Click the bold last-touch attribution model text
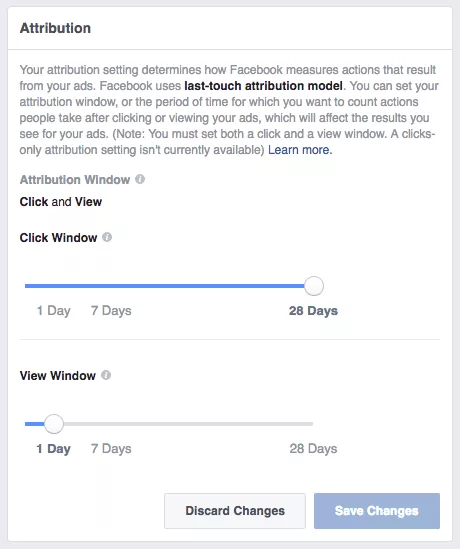The width and height of the screenshot is (460, 549). (263, 86)
